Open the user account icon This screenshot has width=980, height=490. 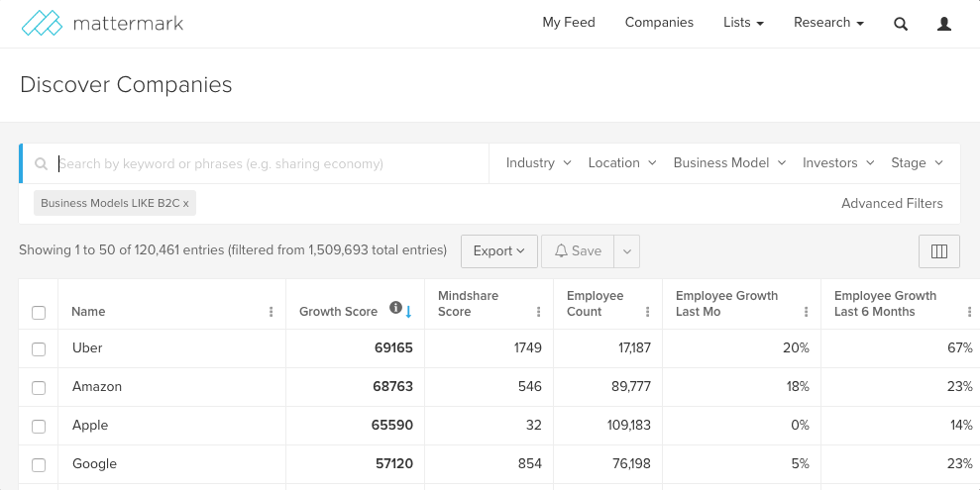944,24
